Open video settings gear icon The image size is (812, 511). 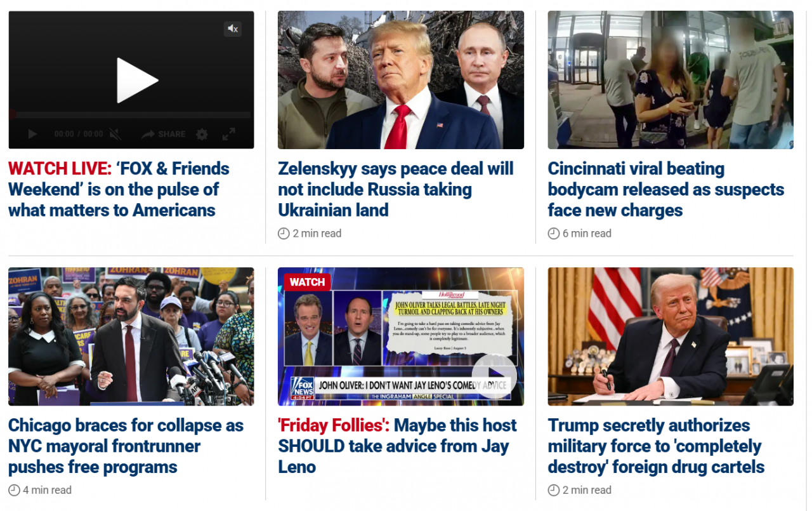coord(202,134)
